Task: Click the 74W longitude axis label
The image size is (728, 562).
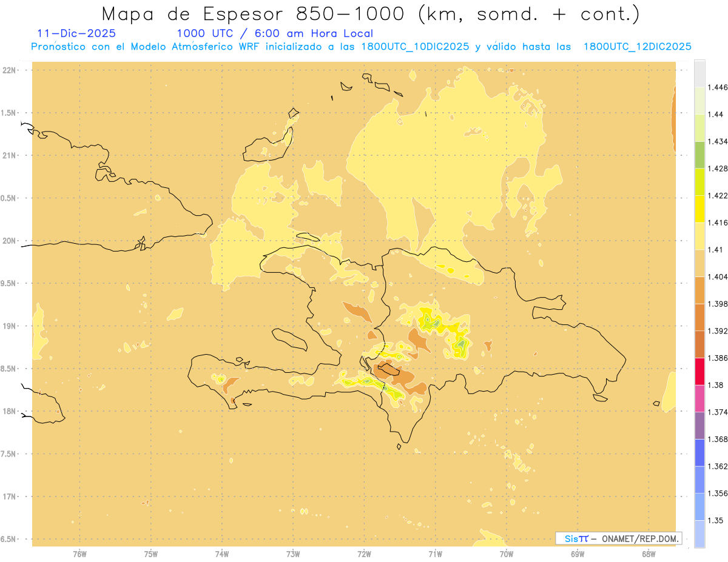Action: tap(222, 554)
